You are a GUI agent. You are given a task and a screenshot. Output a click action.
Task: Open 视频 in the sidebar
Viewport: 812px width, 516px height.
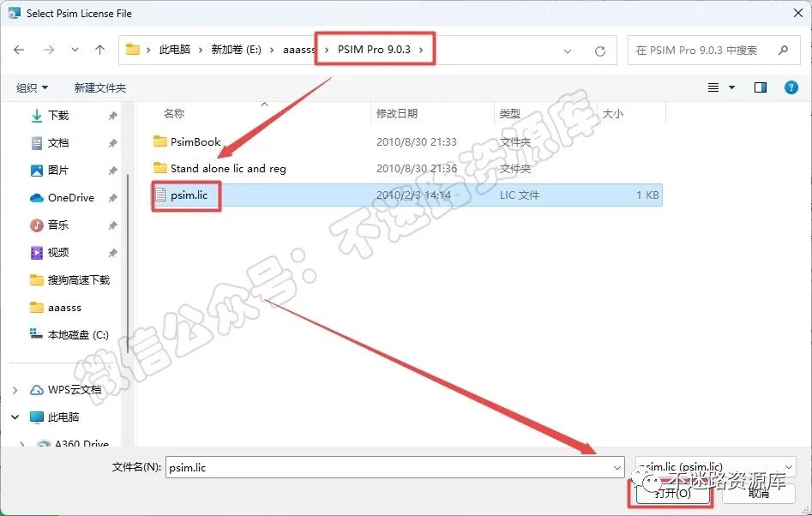pyautogui.click(x=58, y=253)
